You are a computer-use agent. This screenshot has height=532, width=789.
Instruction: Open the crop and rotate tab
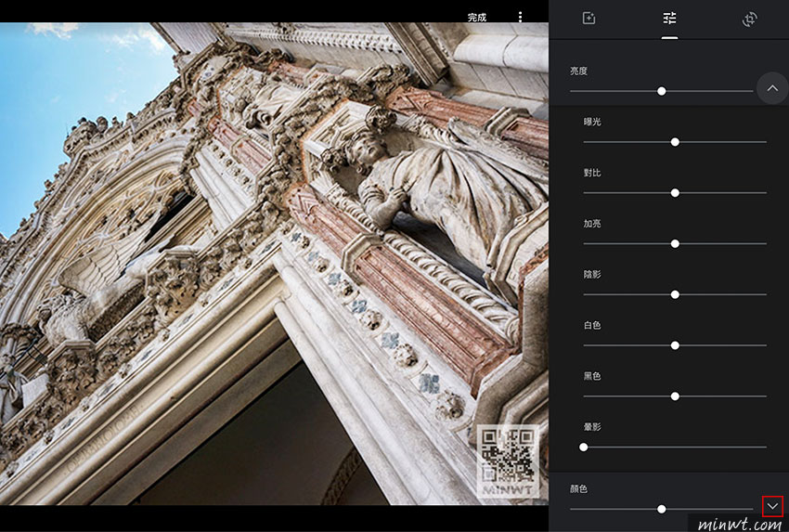point(750,19)
